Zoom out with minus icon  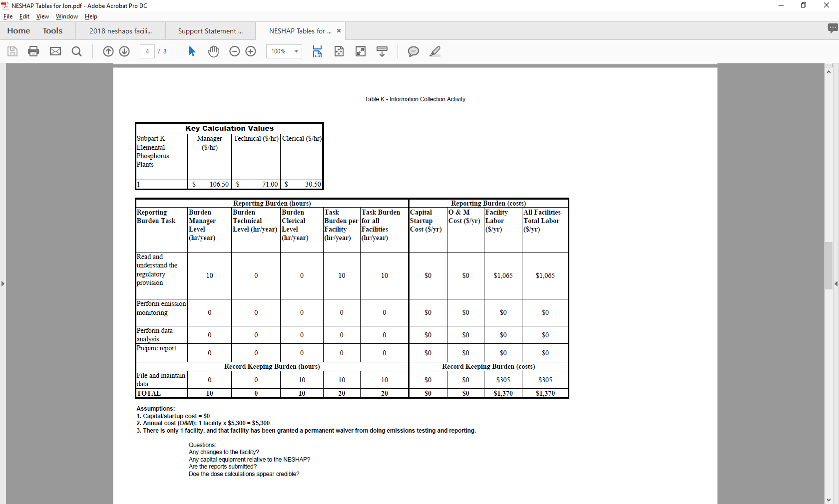pos(235,51)
